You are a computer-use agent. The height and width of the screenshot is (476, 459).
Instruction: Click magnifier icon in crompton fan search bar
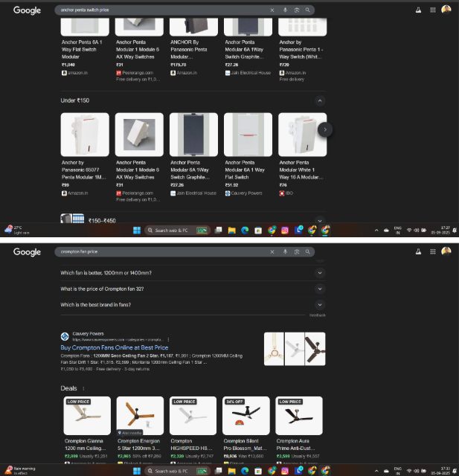tap(307, 251)
